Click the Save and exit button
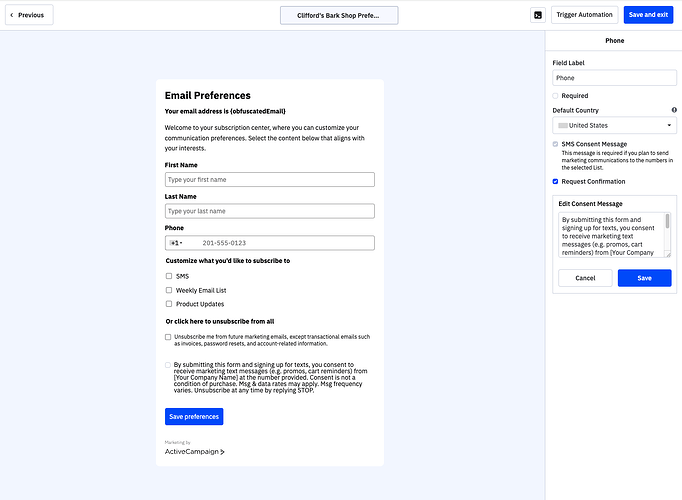The width and height of the screenshot is (682, 500). click(x=649, y=15)
